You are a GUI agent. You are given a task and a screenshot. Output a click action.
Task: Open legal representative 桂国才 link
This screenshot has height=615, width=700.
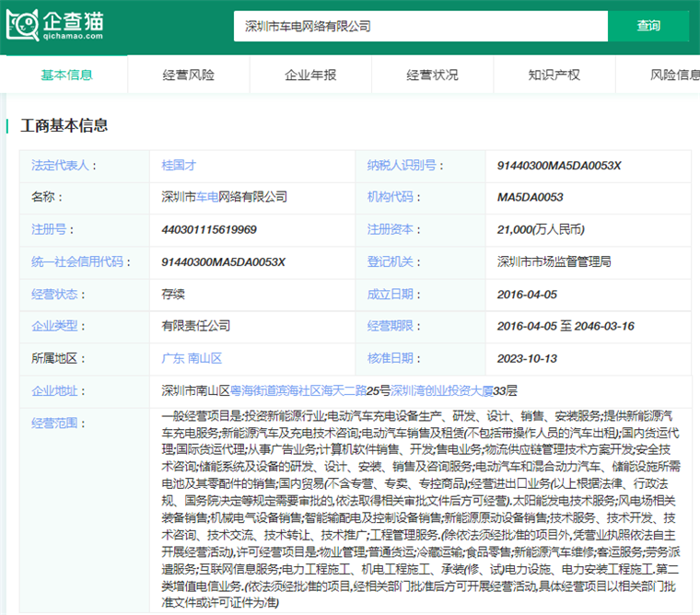click(x=178, y=166)
